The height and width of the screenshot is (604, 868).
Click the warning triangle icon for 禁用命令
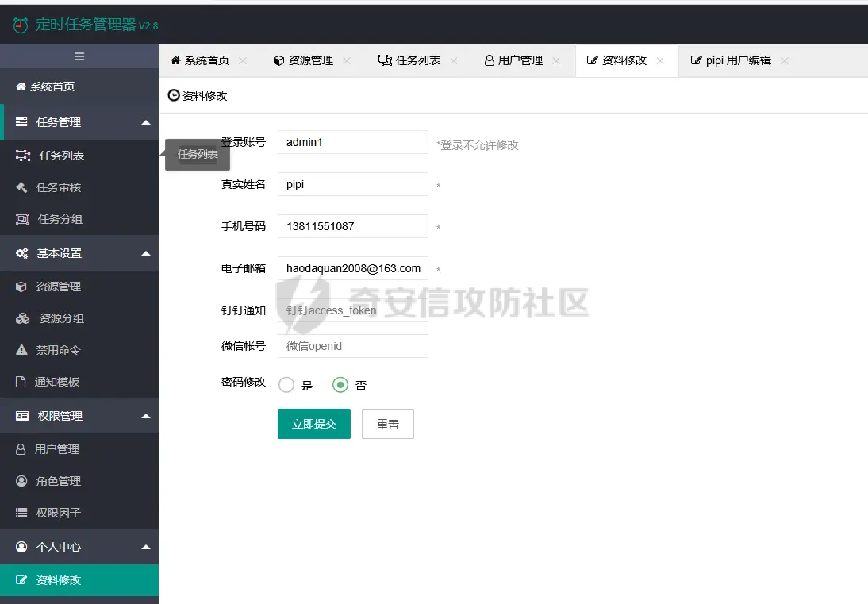pyautogui.click(x=21, y=350)
